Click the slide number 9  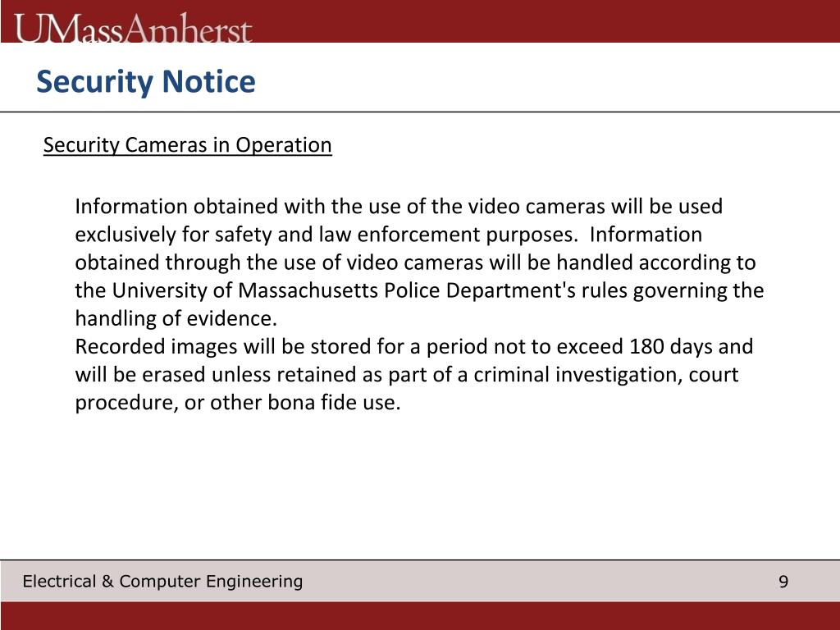point(783,582)
